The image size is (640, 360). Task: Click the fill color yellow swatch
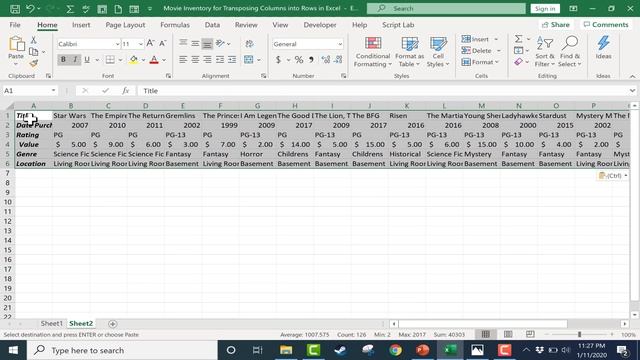133,60
